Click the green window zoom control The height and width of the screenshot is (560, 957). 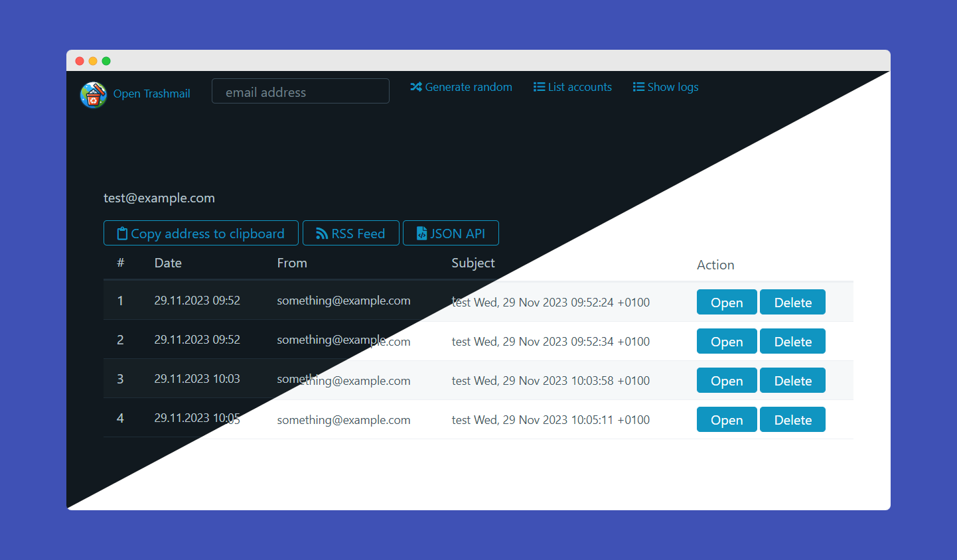pos(106,60)
